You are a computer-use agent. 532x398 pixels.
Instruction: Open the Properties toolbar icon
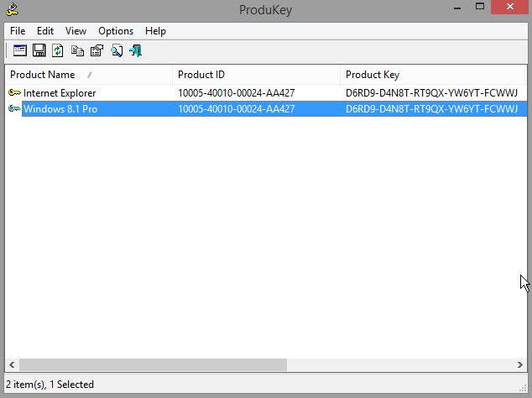point(96,51)
